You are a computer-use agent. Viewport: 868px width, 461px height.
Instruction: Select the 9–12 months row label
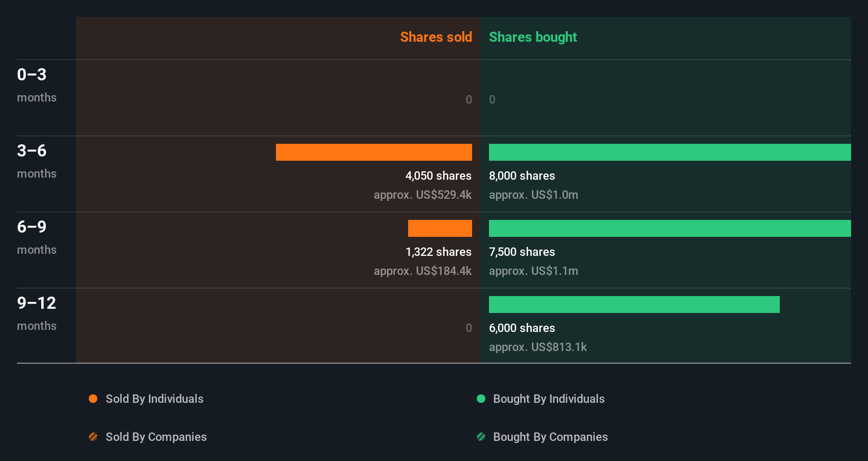(36, 313)
